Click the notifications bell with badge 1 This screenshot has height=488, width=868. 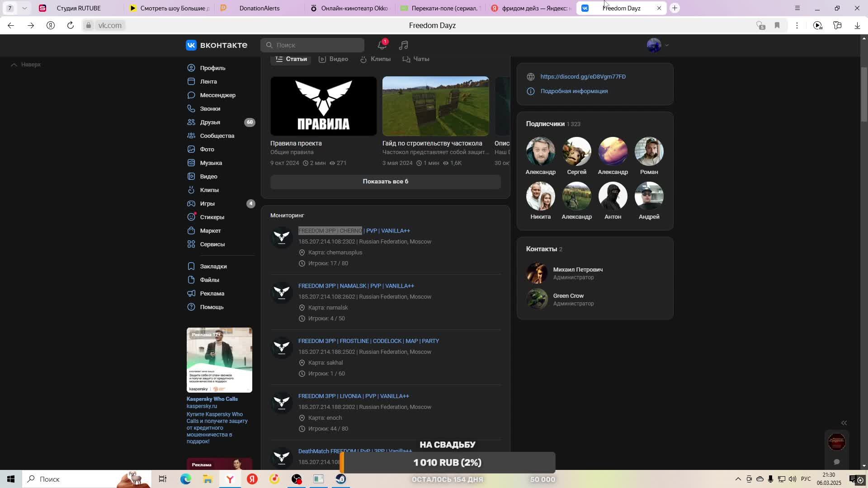pos(381,45)
